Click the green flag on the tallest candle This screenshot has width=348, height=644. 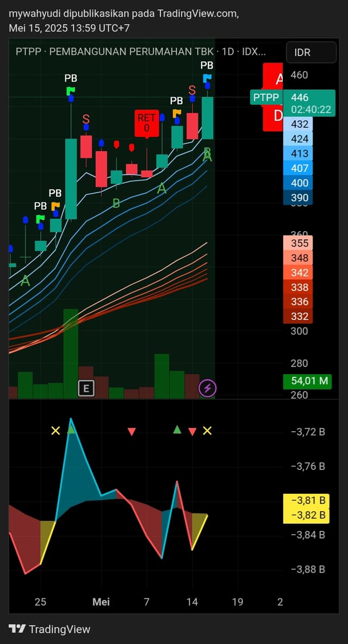point(71,91)
